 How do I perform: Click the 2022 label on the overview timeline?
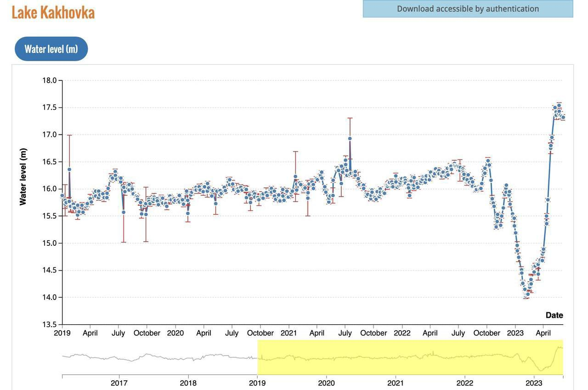coord(464,383)
